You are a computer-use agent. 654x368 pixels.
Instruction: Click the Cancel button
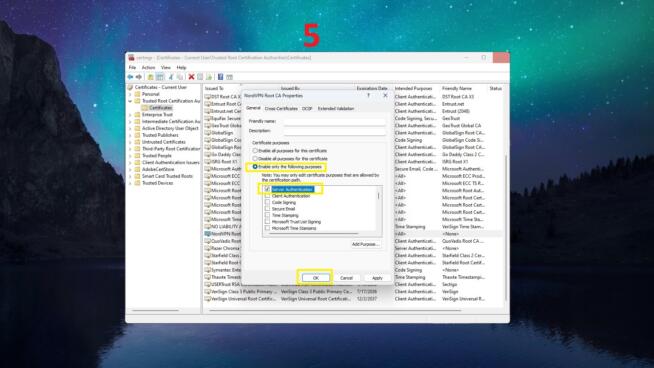[x=346, y=278]
